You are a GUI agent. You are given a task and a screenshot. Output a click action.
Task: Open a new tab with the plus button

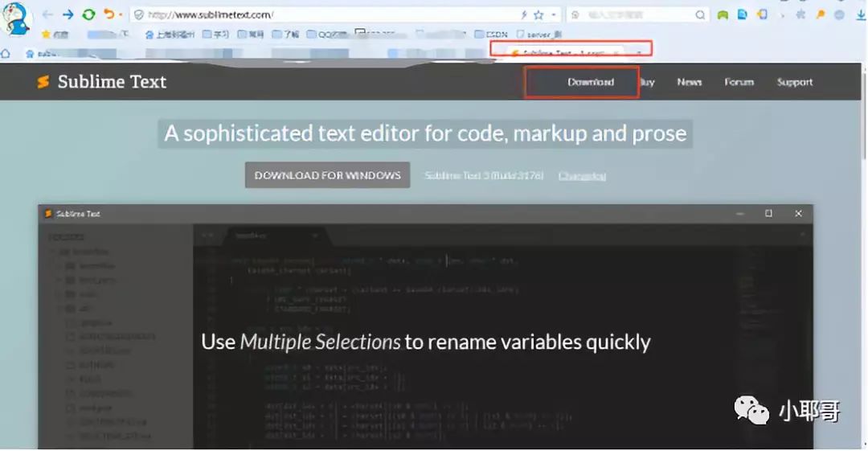(638, 53)
